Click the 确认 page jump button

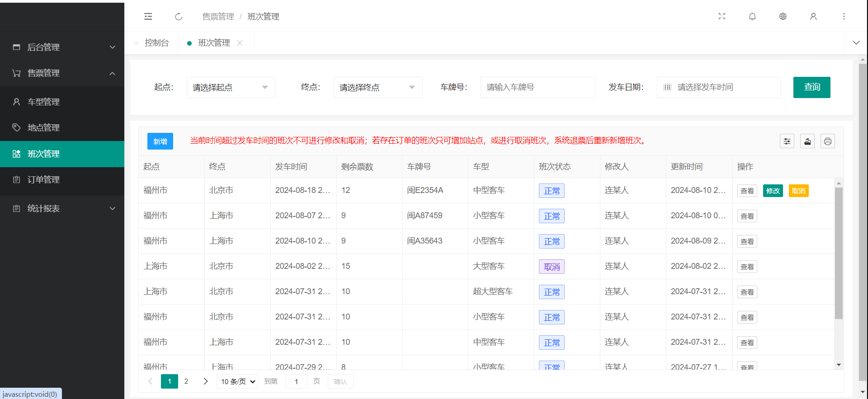[x=340, y=381]
